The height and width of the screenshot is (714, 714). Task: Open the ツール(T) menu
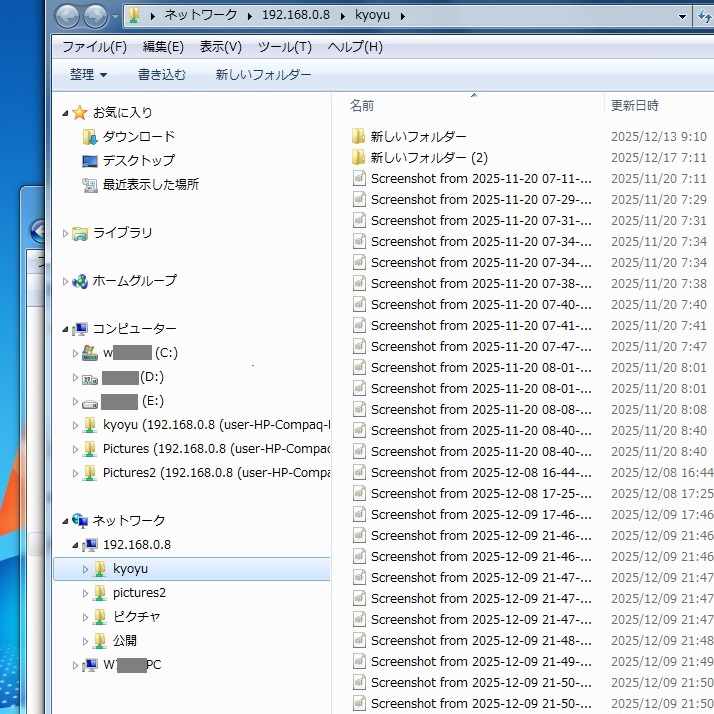pyautogui.click(x=284, y=47)
